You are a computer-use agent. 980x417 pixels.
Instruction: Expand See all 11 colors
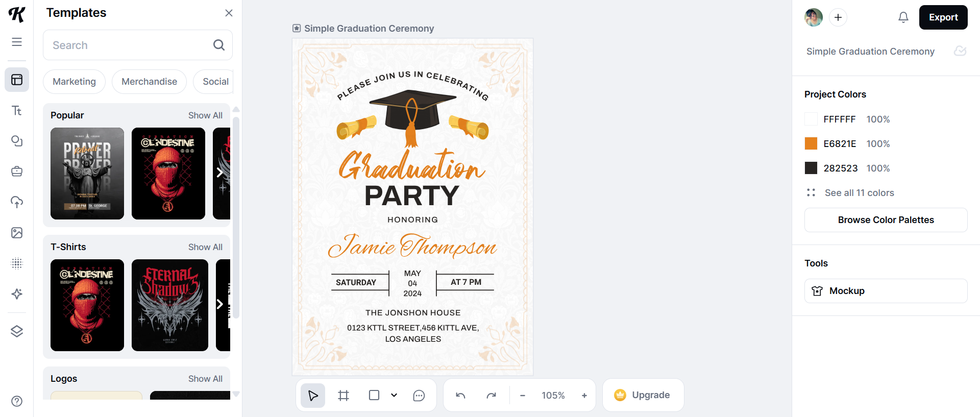859,193
